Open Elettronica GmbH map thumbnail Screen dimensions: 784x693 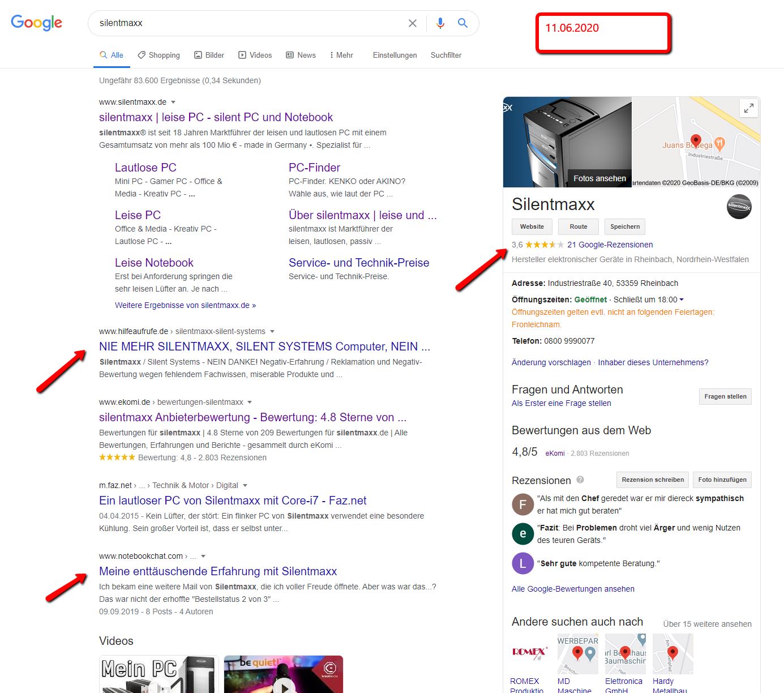(x=626, y=653)
